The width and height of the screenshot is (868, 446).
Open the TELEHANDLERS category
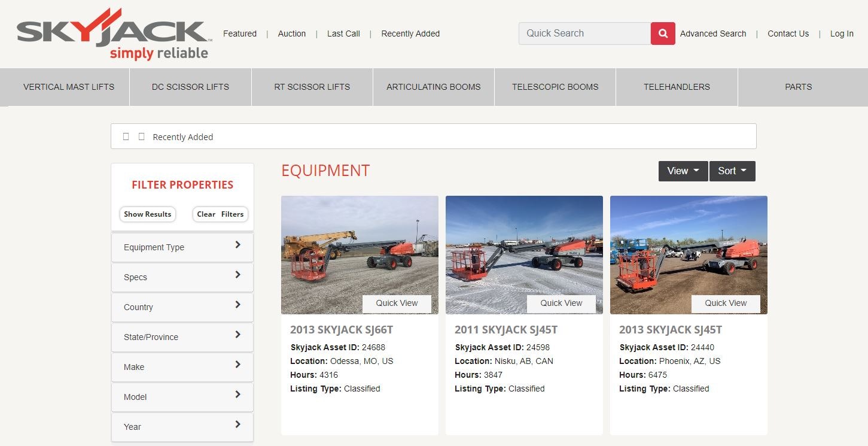pos(676,87)
